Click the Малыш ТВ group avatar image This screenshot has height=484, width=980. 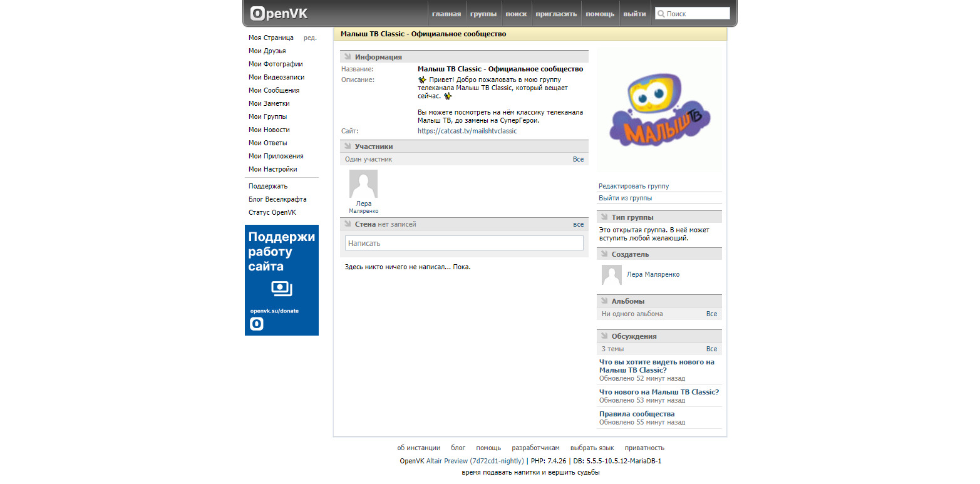click(x=659, y=111)
